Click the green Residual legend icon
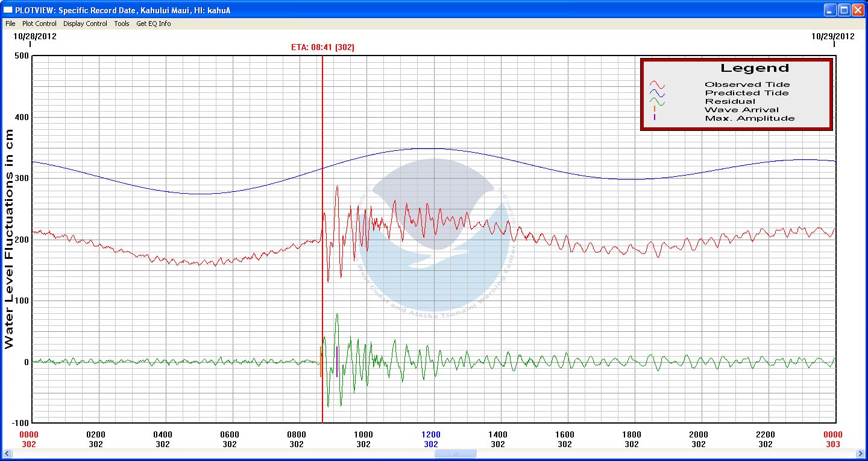The image size is (868, 461). (656, 102)
